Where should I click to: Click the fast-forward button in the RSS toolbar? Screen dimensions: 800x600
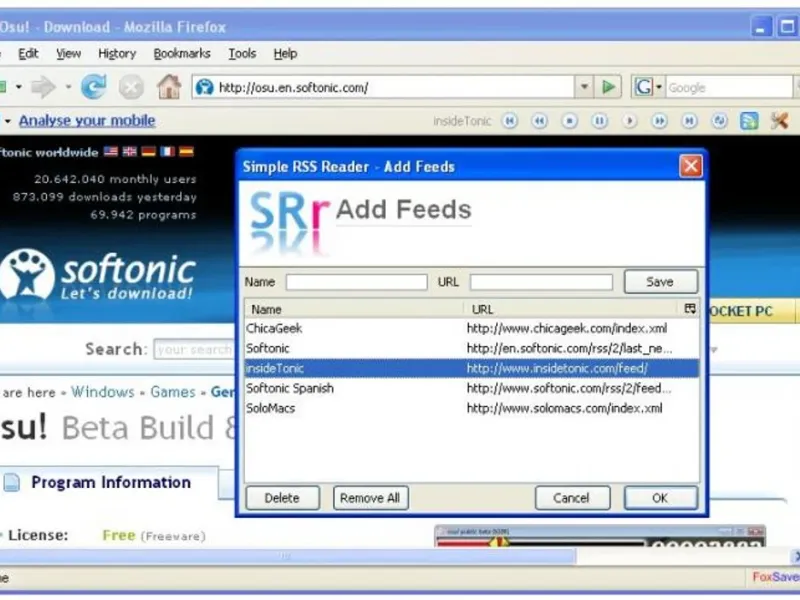point(659,121)
